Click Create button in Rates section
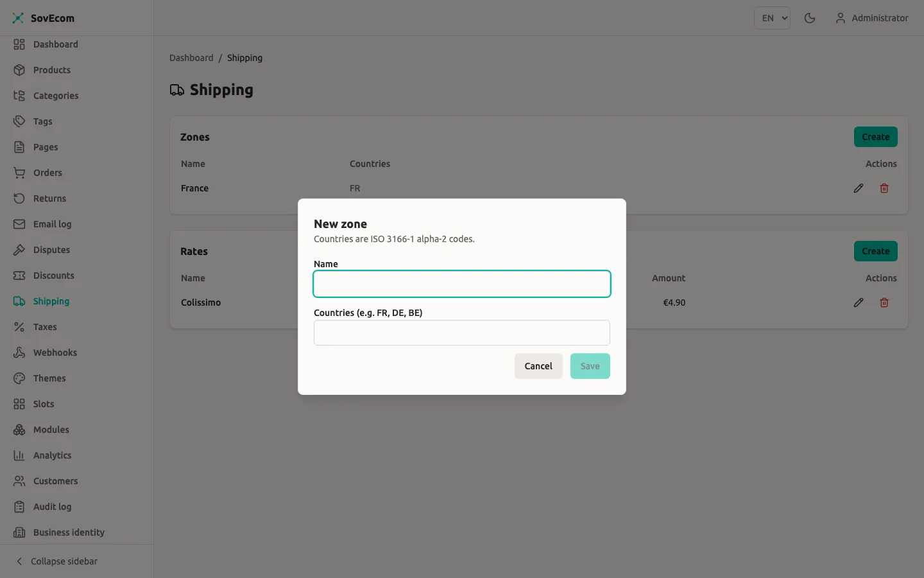924x578 pixels. [876, 251]
